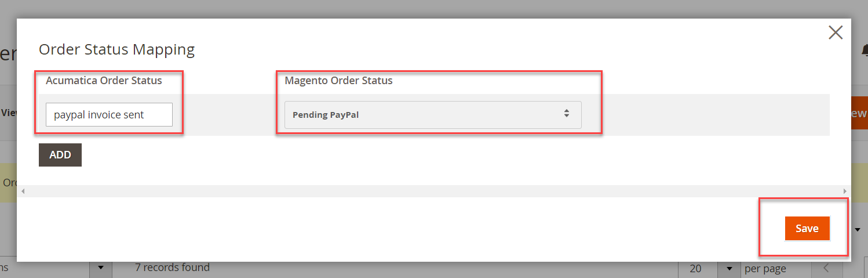Screen dimensions: 868x278
Task: Click the 7 records found text
Action: [x=172, y=268]
